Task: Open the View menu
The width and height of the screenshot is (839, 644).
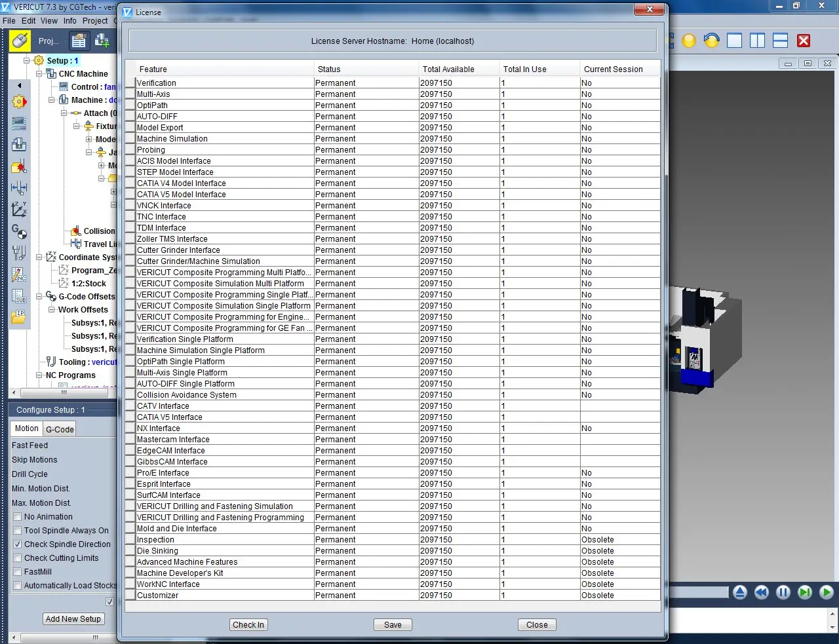Action: (49, 21)
